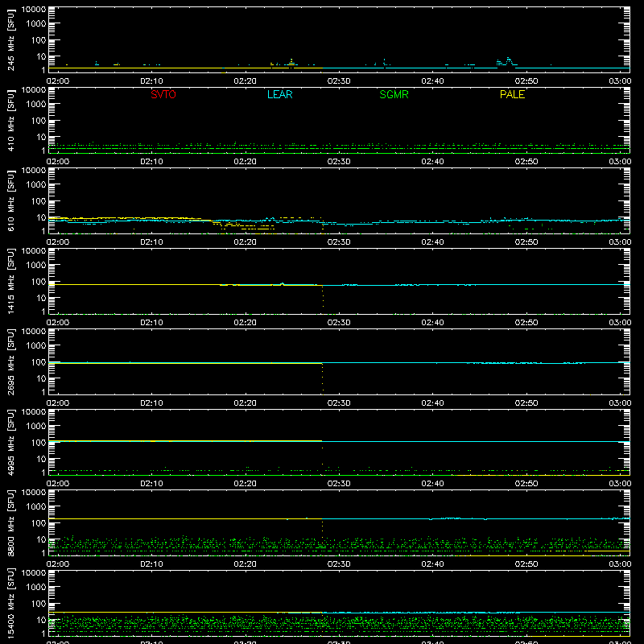This screenshot has height=644, width=644.
Task: Click the 100 y-tick on 2695 MHz panel
Action: coord(39,361)
